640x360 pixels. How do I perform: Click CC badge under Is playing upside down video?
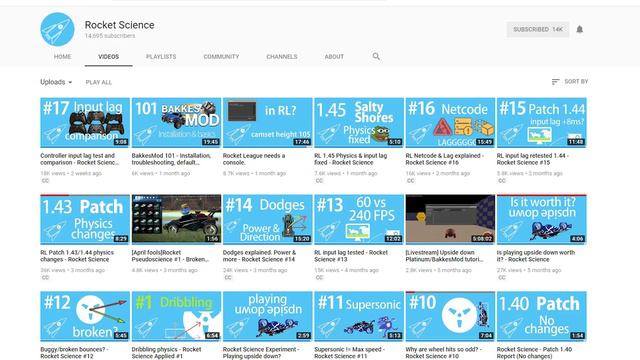[502, 278]
